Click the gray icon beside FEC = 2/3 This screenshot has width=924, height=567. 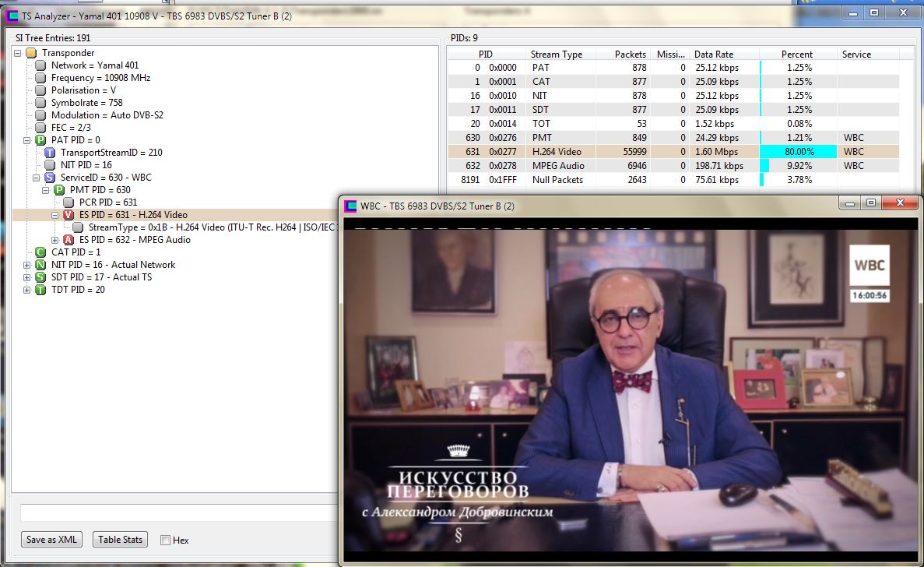(40, 128)
